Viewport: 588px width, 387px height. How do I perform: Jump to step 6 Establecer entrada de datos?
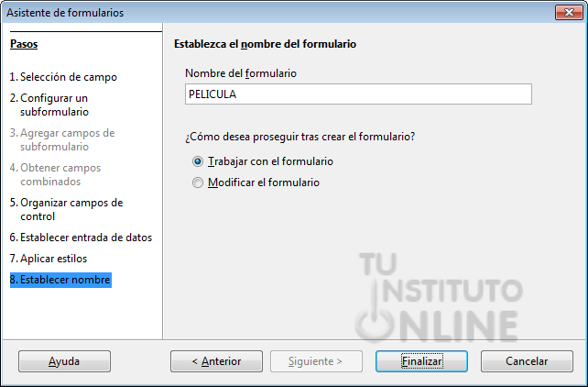(x=81, y=238)
